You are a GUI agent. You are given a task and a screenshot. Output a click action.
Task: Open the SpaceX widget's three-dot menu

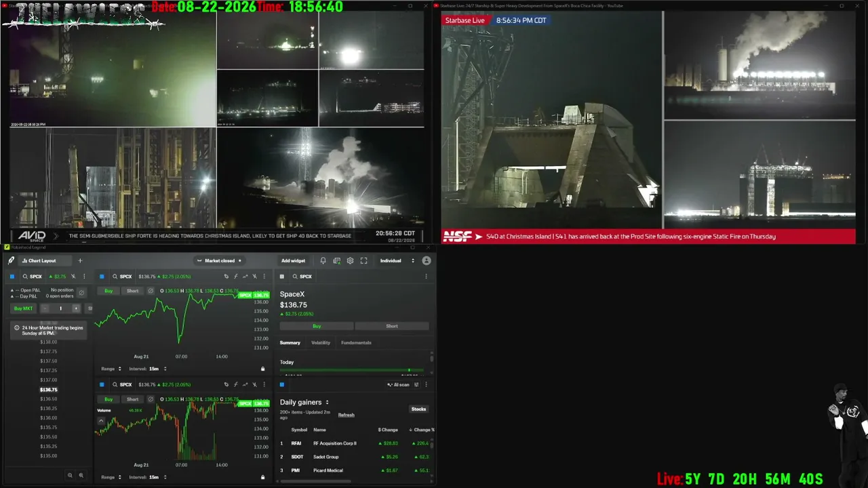pos(426,277)
